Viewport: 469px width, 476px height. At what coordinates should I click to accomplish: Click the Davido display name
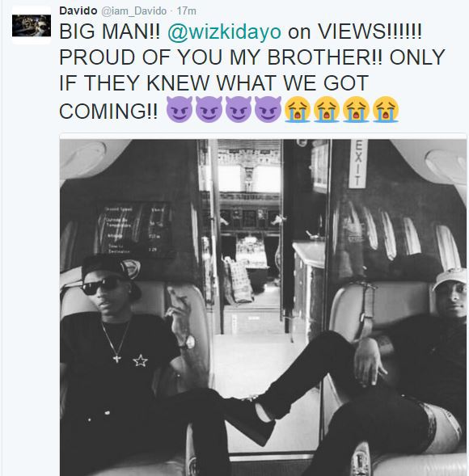pos(78,11)
